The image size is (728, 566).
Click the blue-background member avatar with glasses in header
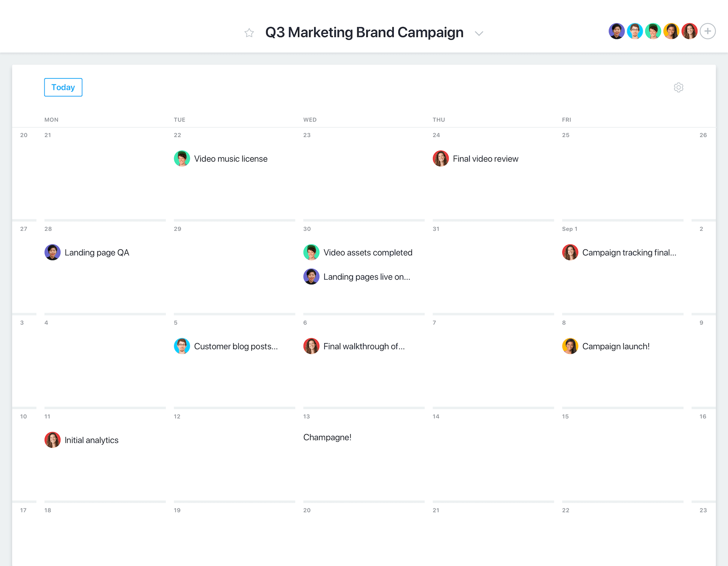(635, 31)
